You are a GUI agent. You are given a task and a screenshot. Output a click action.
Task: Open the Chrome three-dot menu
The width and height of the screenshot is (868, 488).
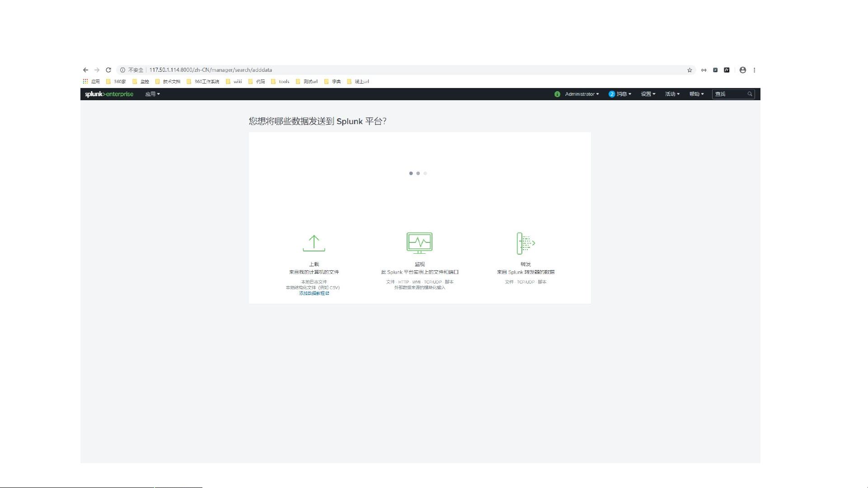(x=754, y=70)
